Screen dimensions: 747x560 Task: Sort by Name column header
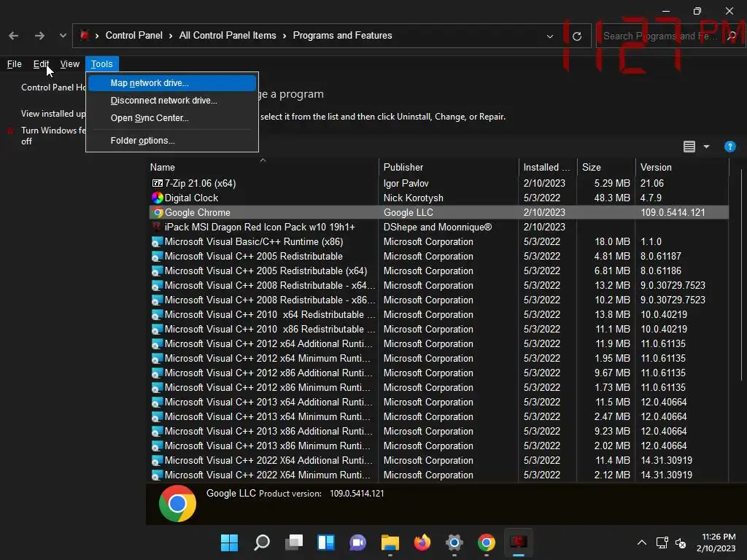[263, 167]
